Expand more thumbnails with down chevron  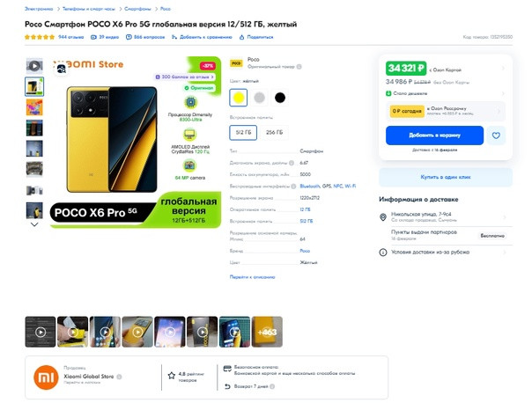[34, 224]
